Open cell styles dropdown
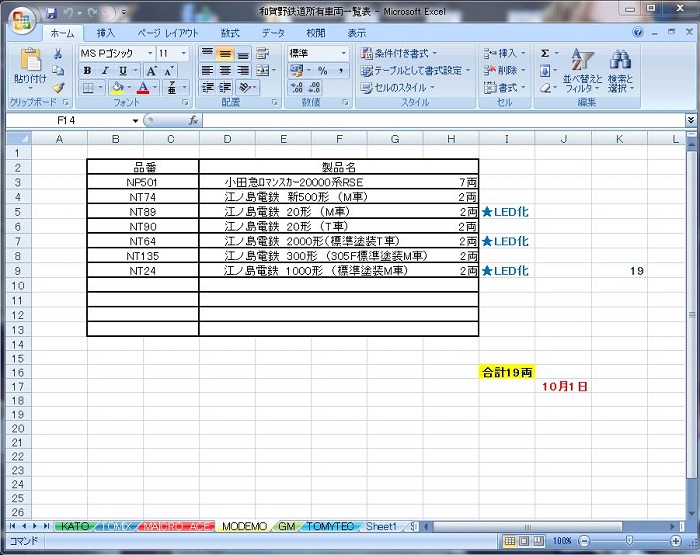Screen dimensions: 700x555 (397, 88)
